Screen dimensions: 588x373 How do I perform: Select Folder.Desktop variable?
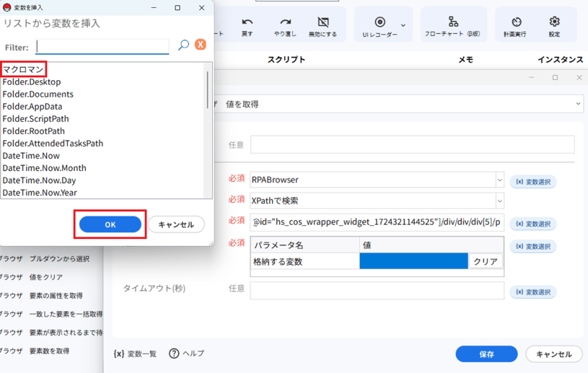point(32,82)
